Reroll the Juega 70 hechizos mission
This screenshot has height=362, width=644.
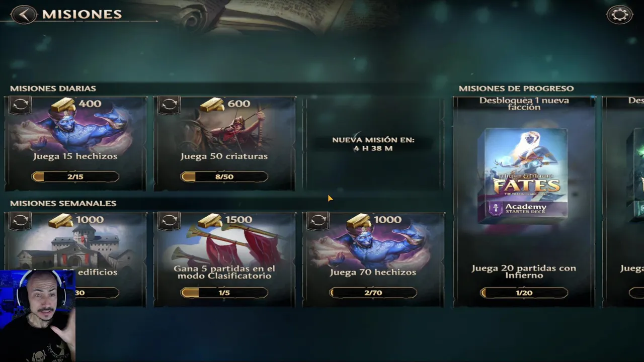tap(318, 220)
